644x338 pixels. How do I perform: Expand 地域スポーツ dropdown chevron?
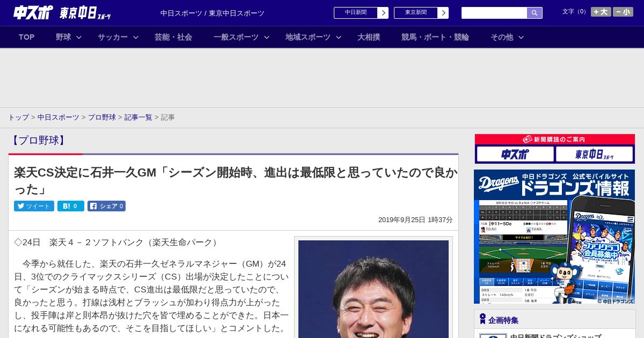coord(339,37)
